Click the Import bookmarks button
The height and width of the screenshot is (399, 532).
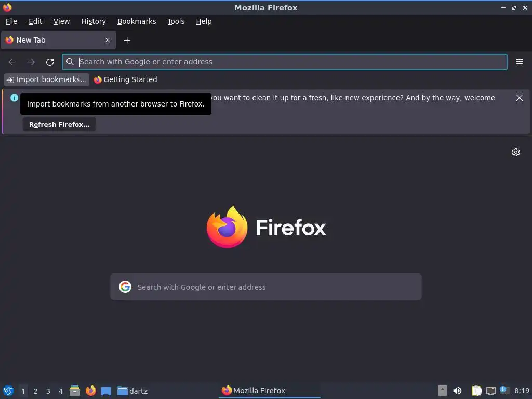[47, 79]
